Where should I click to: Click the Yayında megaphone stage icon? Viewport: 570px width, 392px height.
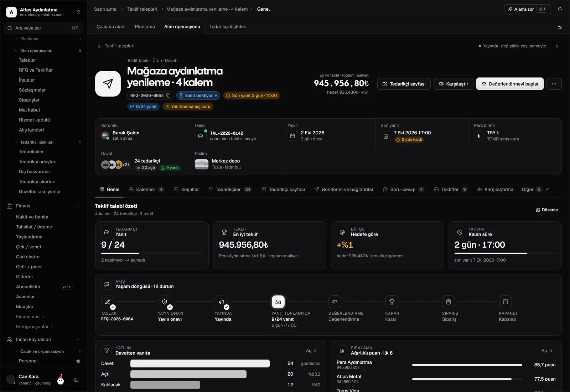[x=221, y=302]
